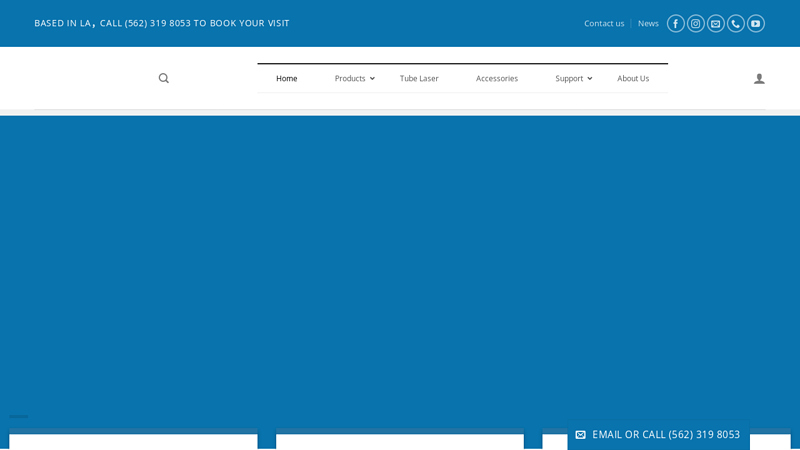This screenshot has height=450, width=800.
Task: Expand the Products dropdown arrow
Action: (372, 79)
